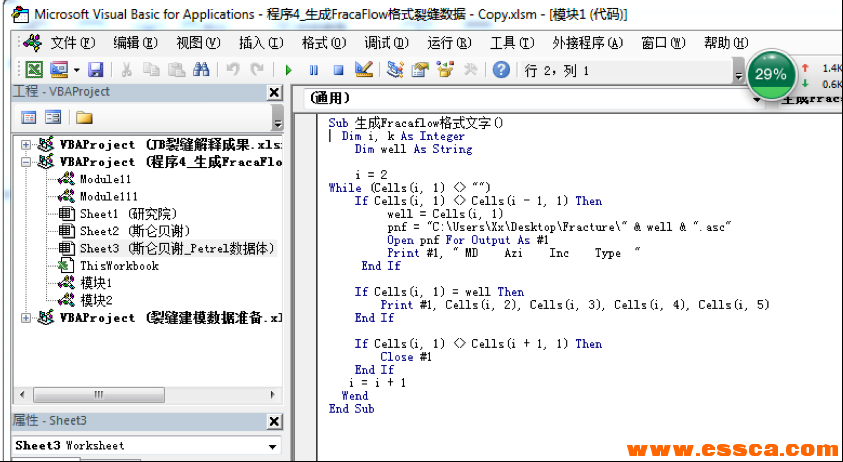This screenshot has height=462, width=843.
Task: Open the 格式(O) menu
Action: tap(324, 42)
